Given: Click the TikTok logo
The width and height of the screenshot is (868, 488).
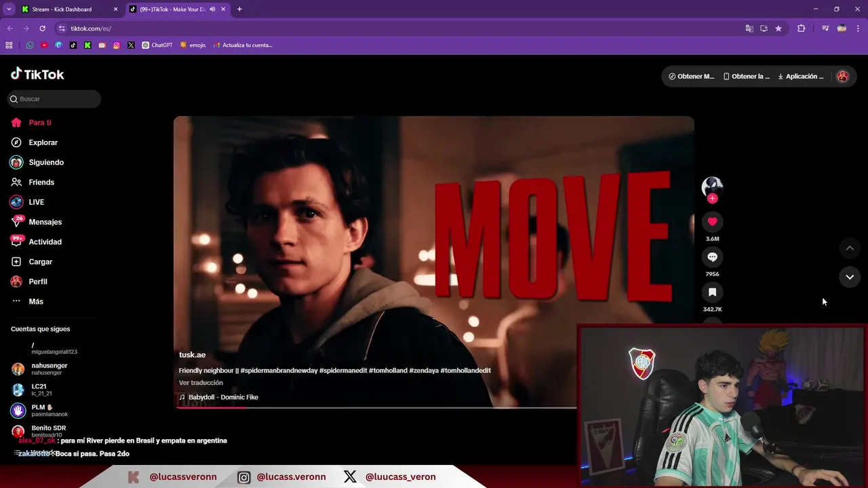Looking at the screenshot, I should [x=37, y=75].
